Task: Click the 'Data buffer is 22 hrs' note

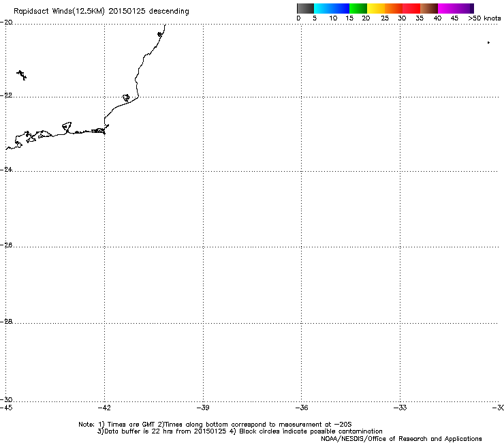Action: click(x=240, y=431)
